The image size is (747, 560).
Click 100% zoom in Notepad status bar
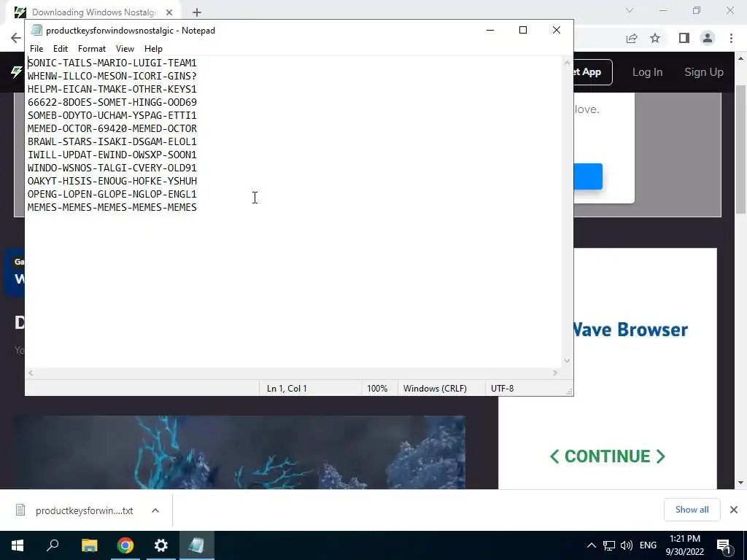coord(377,389)
